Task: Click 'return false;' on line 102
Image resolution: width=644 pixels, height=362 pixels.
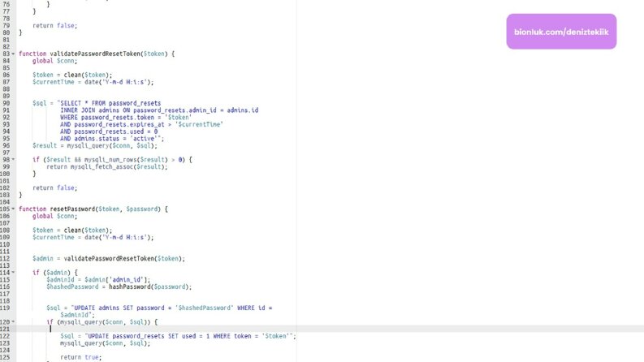Action: pos(54,188)
